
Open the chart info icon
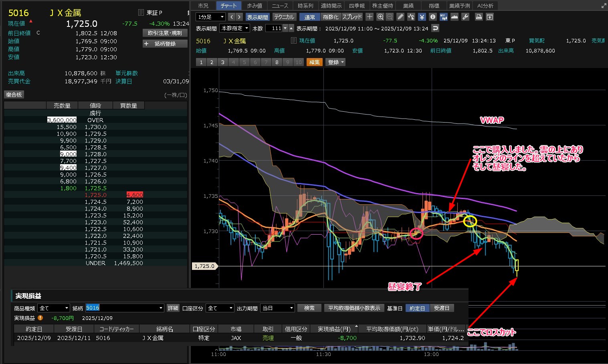[x=432, y=17]
